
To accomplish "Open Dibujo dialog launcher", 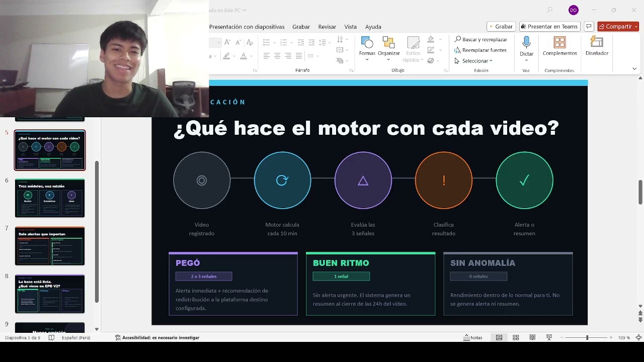I will tap(446, 70).
